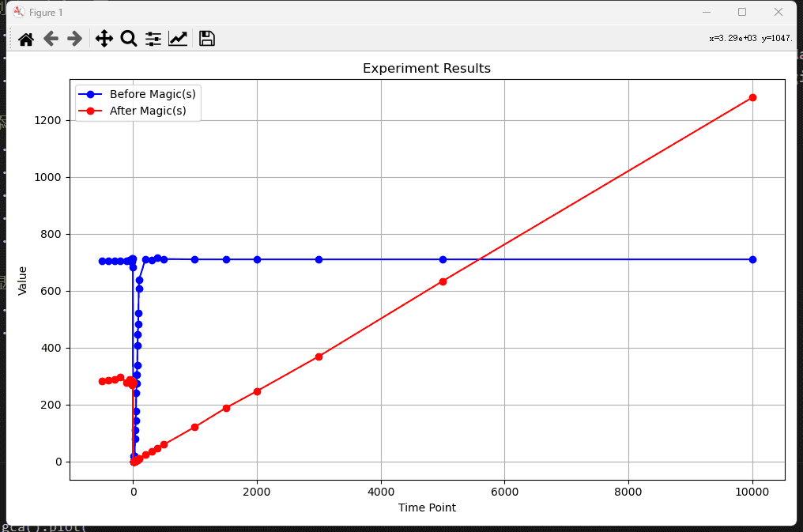The width and height of the screenshot is (803, 532).
Task: Click the blue data point at 10000
Action: 752,259
